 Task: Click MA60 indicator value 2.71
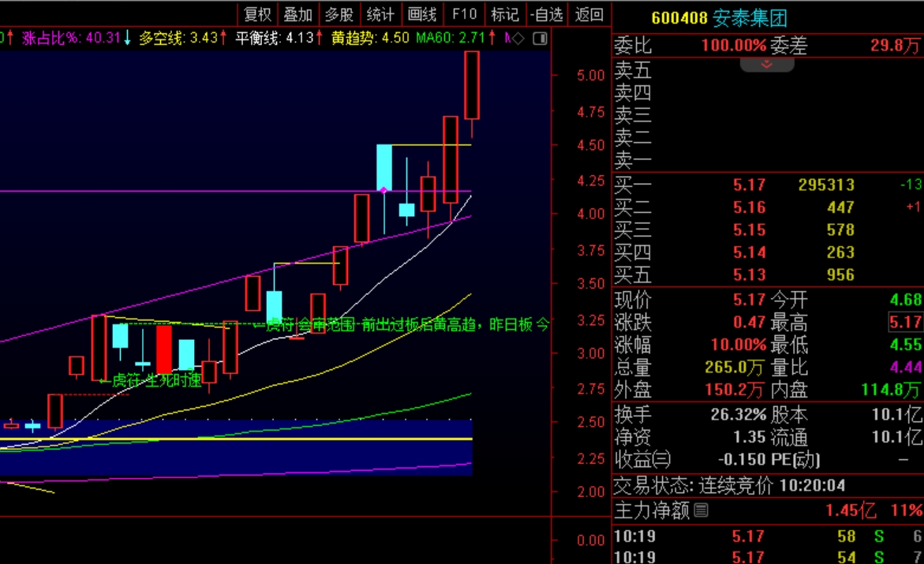click(471, 39)
